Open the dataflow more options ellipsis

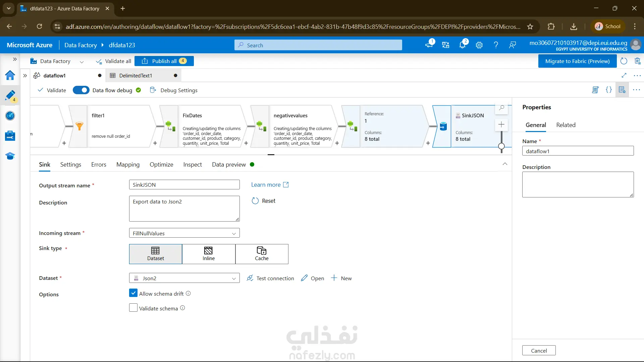(x=636, y=90)
